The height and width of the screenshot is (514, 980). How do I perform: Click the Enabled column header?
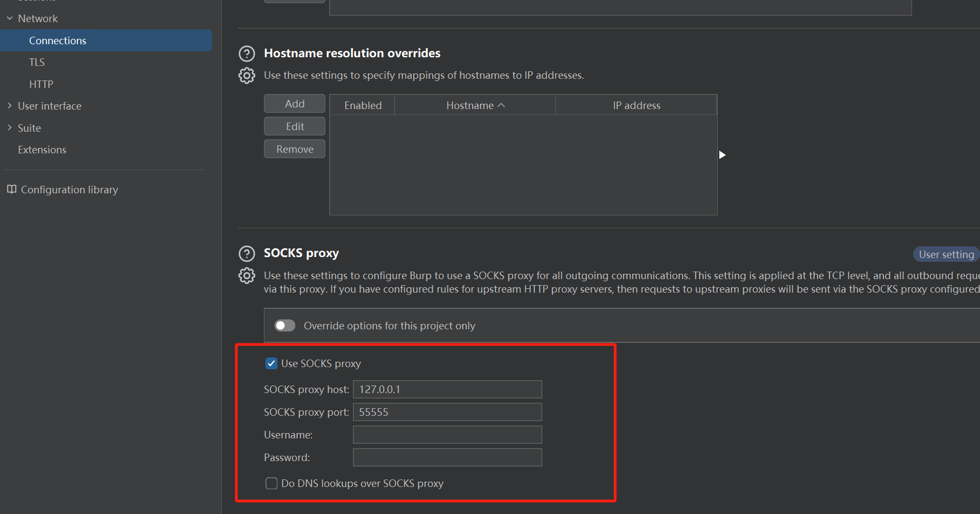363,105
